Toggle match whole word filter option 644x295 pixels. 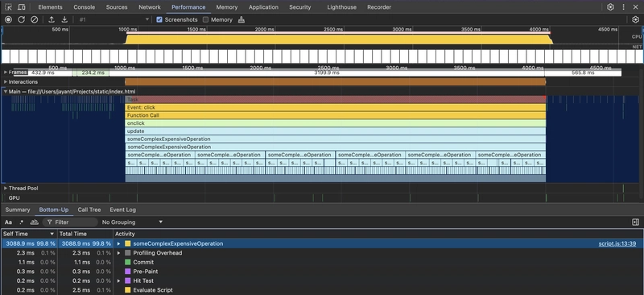[35, 222]
